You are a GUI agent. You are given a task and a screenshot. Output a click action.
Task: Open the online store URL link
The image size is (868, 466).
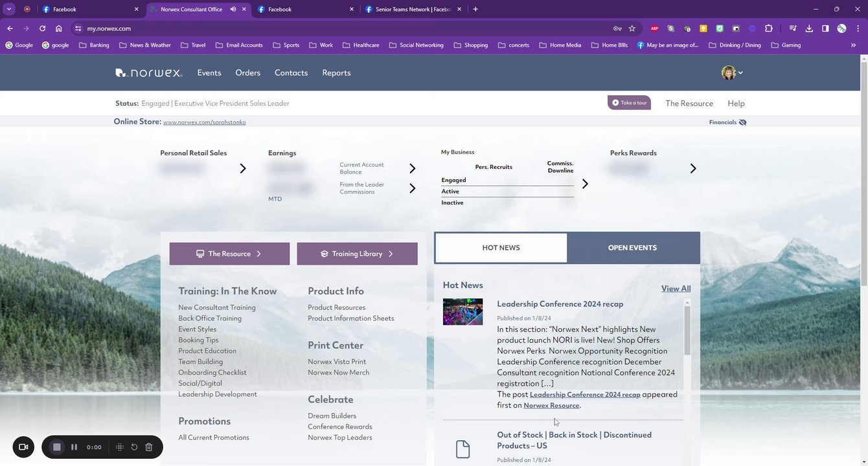pyautogui.click(x=204, y=122)
